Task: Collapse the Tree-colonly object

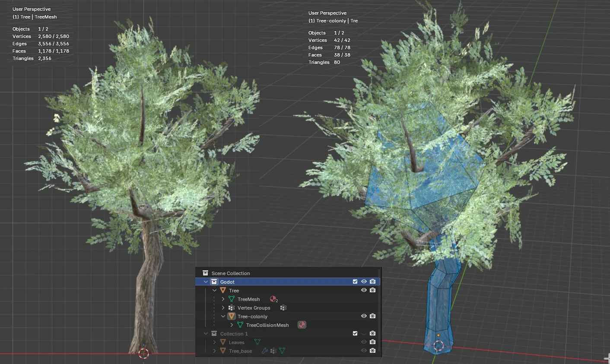Action: coord(223,316)
